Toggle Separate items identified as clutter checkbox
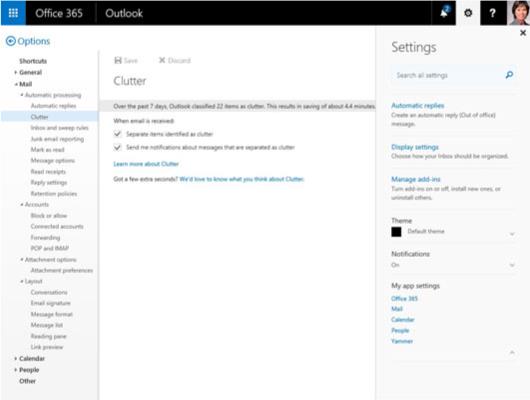The width and height of the screenshot is (530, 400). [118, 134]
